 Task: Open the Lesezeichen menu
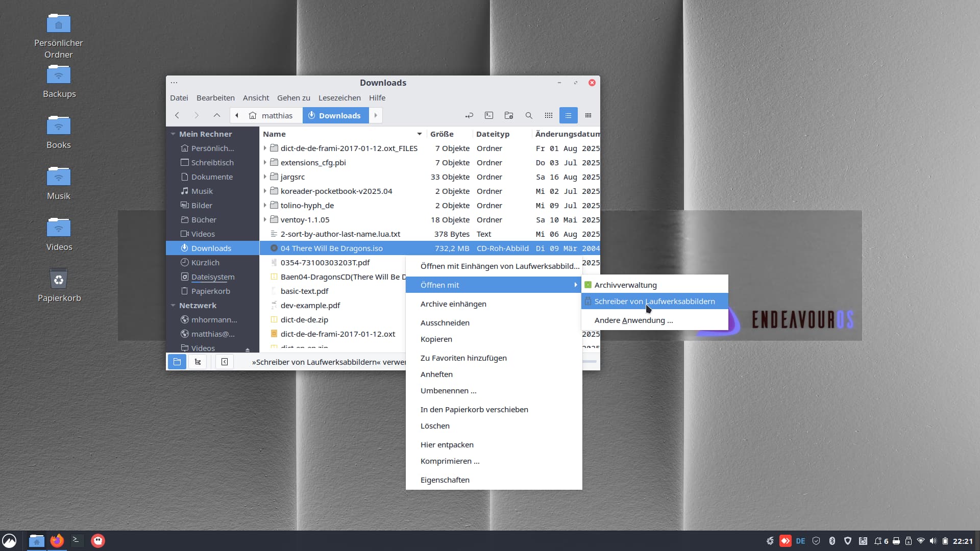coord(339,97)
